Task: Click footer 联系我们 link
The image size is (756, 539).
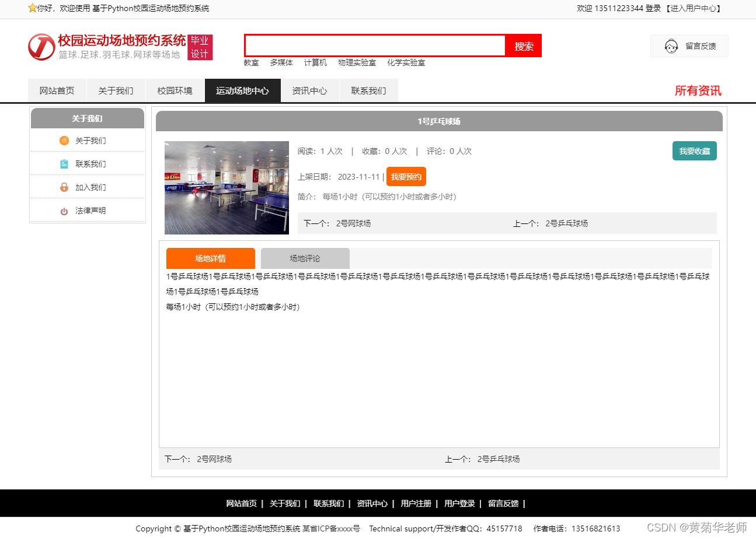Action: tap(329, 503)
